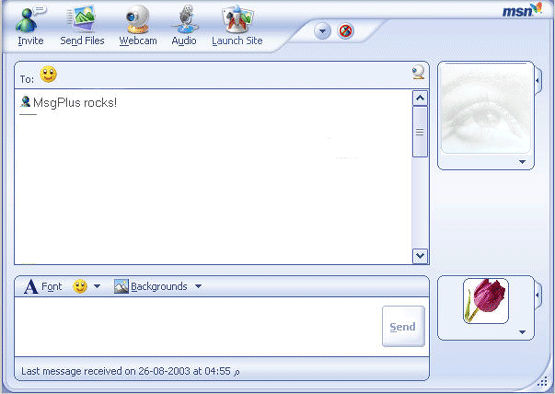Click the smiley face next to To:
The image size is (555, 394).
point(48,74)
